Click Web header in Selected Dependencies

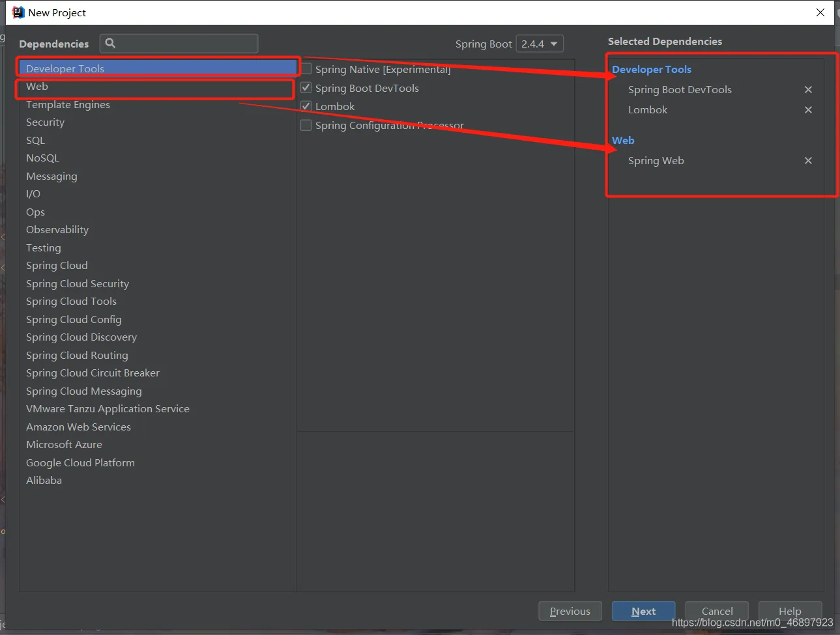click(623, 141)
